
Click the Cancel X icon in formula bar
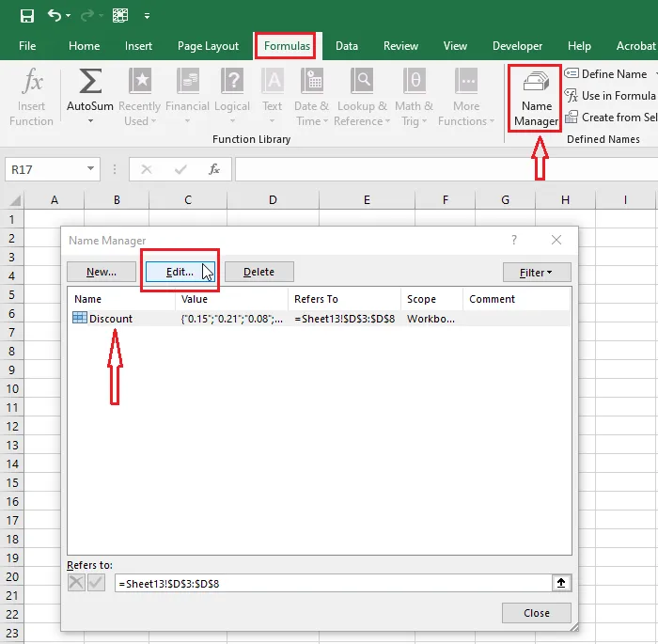(147, 169)
